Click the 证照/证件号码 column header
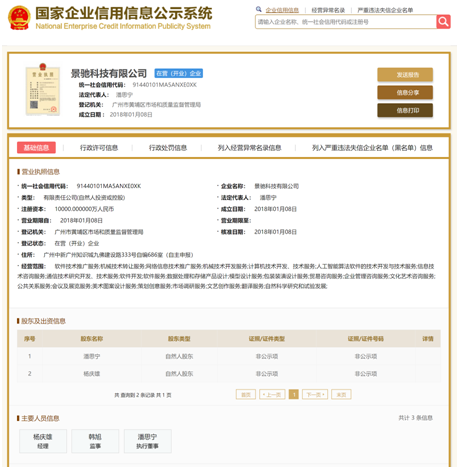Image resolution: width=459 pixels, height=469 pixels. [366, 339]
